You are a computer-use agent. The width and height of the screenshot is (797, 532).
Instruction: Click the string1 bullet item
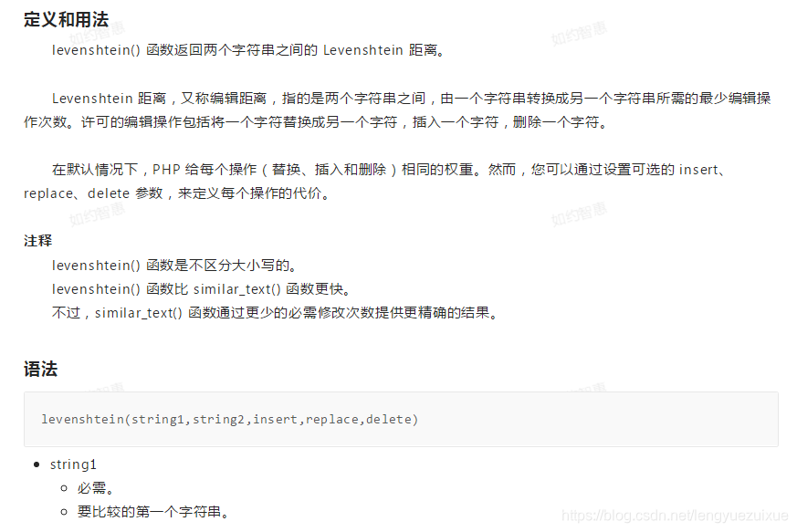pos(73,464)
